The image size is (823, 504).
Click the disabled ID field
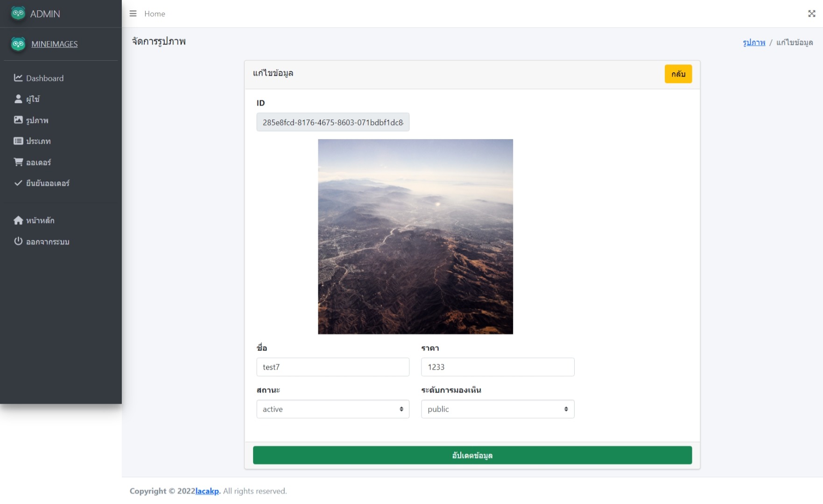tap(332, 122)
